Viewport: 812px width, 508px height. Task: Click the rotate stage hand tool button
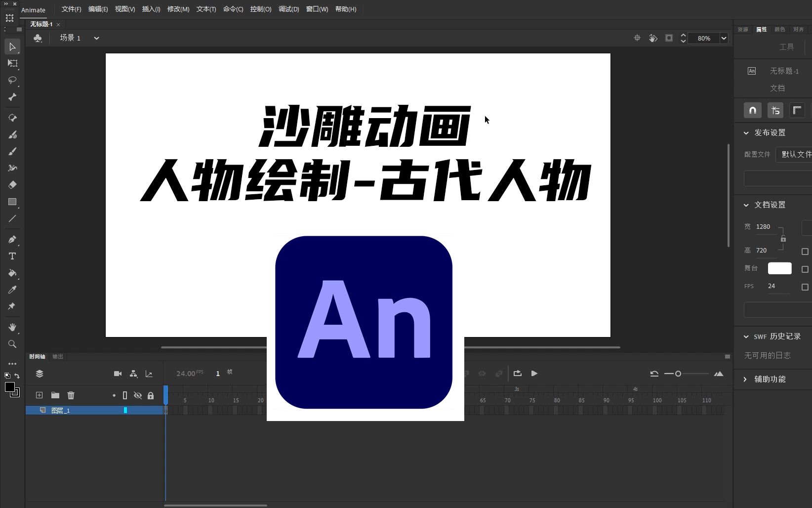click(x=653, y=38)
